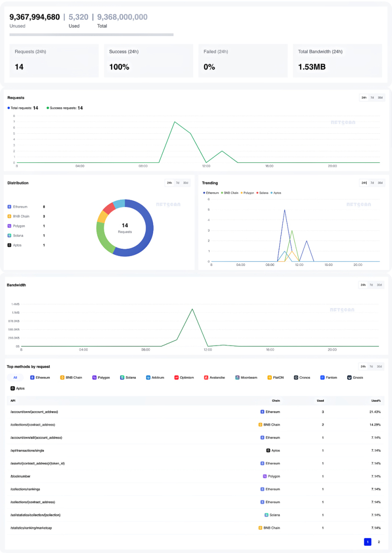Viewport: 392px width, 553px height.
Task: Toggle Ethereum series in Trending legend
Action: [211, 193]
